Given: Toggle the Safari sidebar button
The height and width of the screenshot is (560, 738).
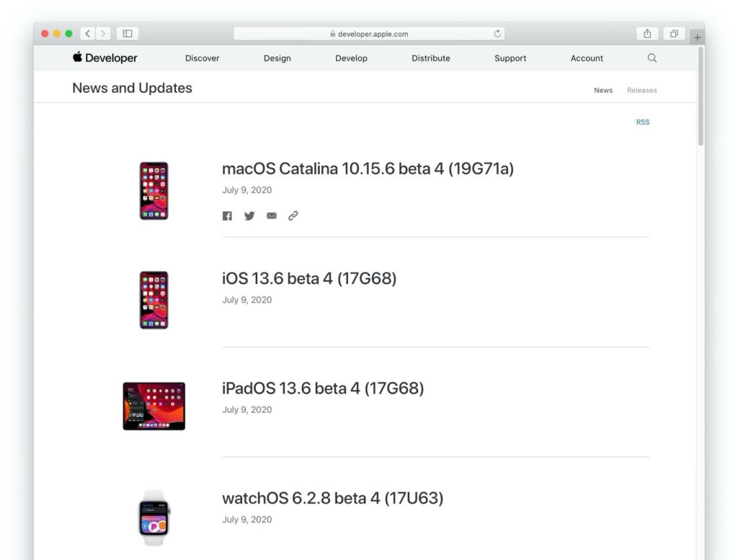Looking at the screenshot, I should coord(127,33).
